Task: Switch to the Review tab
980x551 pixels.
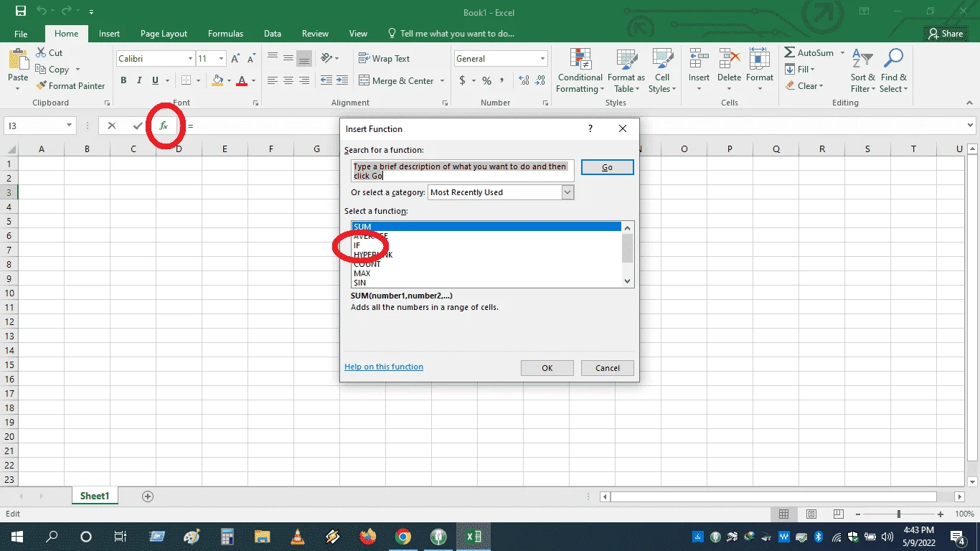Action: 315,34
